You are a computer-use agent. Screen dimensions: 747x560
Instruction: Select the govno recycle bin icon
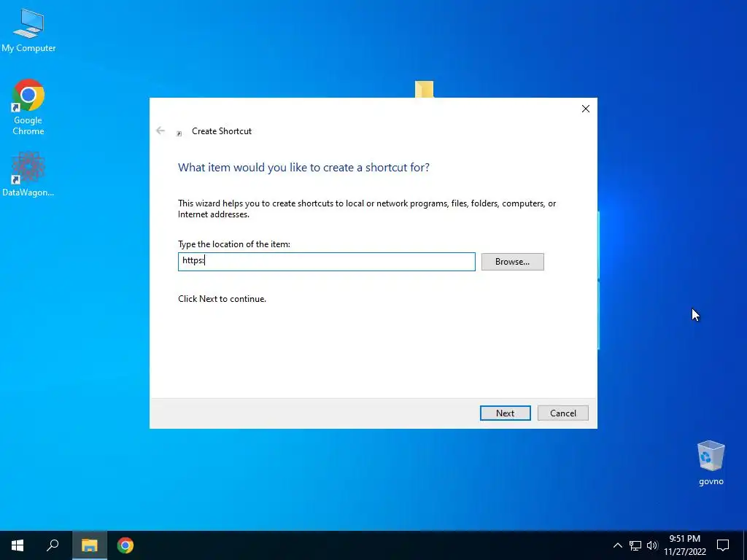coord(711,462)
